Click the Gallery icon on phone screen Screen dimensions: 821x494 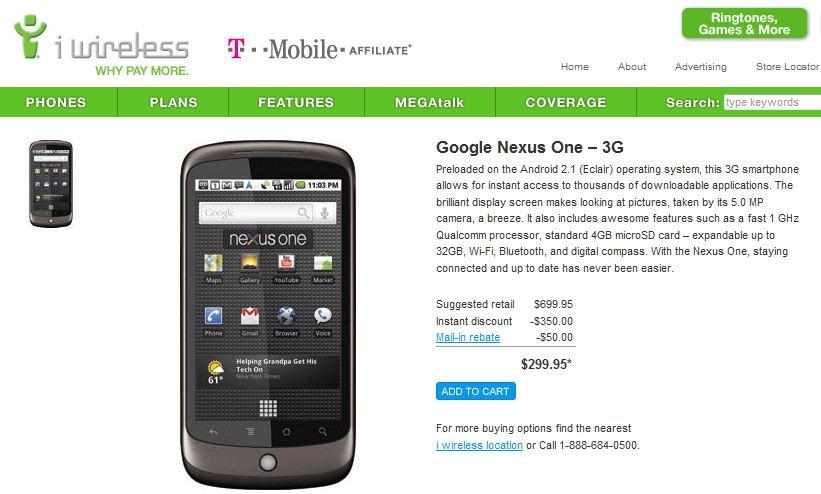coord(250,262)
